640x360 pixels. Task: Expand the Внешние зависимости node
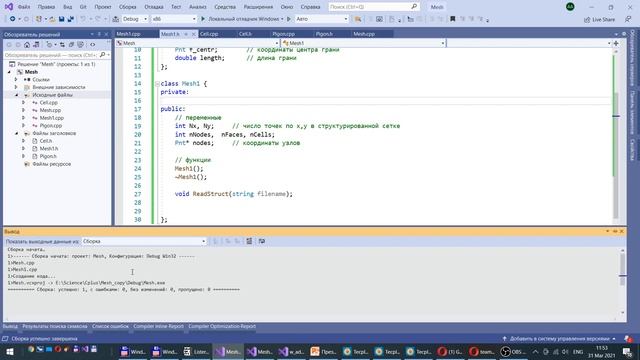pyautogui.click(x=16, y=87)
